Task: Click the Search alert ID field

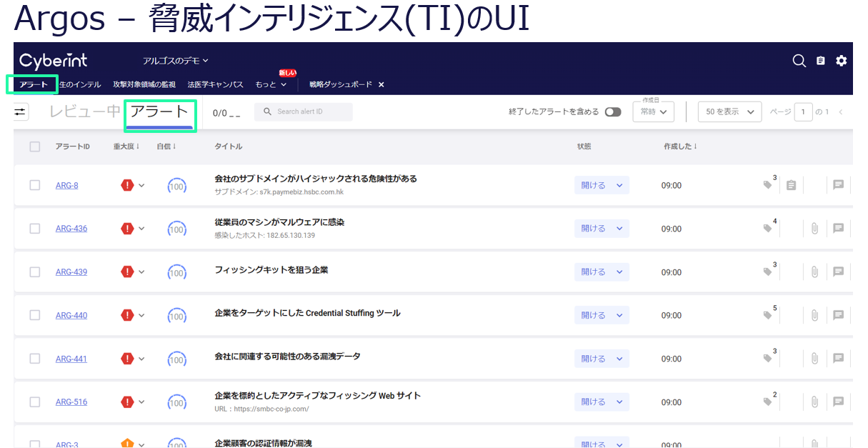Action: coord(304,111)
